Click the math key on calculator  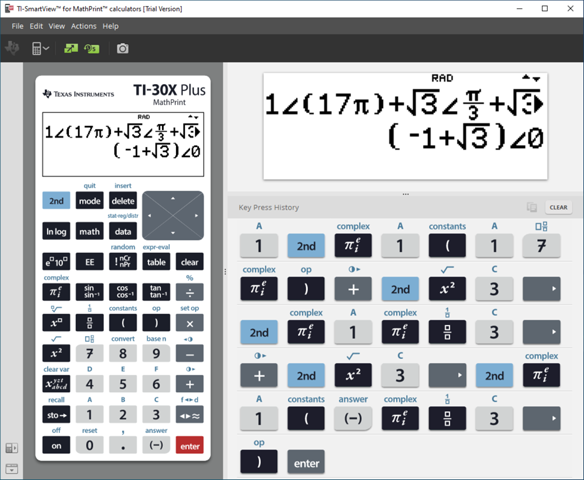[89, 231]
